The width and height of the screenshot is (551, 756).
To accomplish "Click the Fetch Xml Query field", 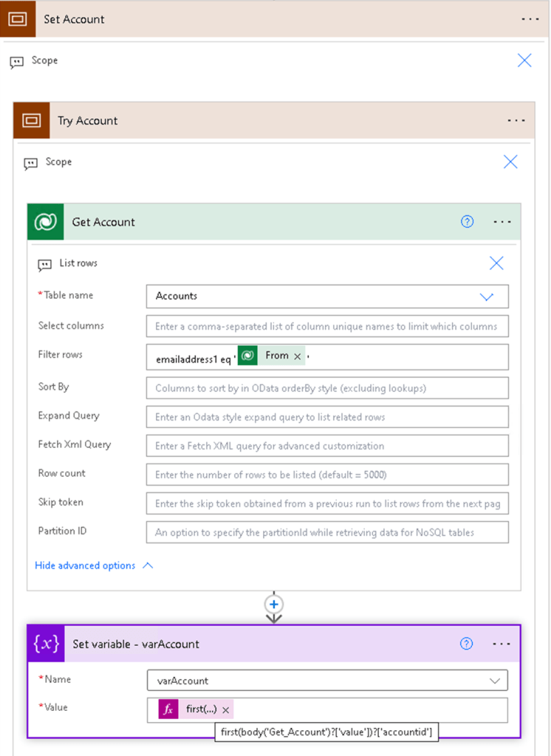I will coord(327,446).
